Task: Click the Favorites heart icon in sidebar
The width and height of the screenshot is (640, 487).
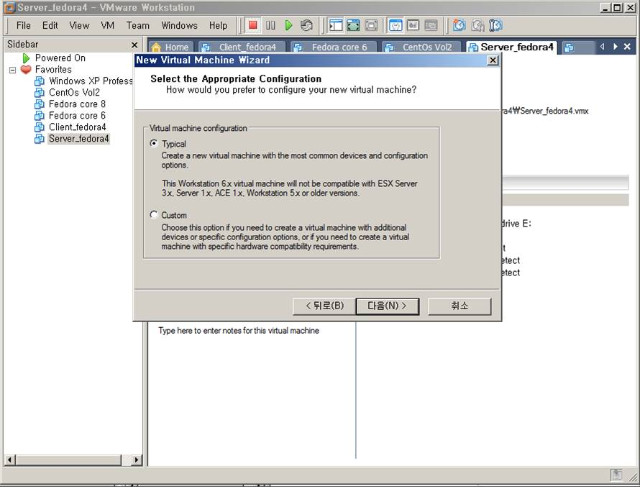Action: tap(26, 69)
